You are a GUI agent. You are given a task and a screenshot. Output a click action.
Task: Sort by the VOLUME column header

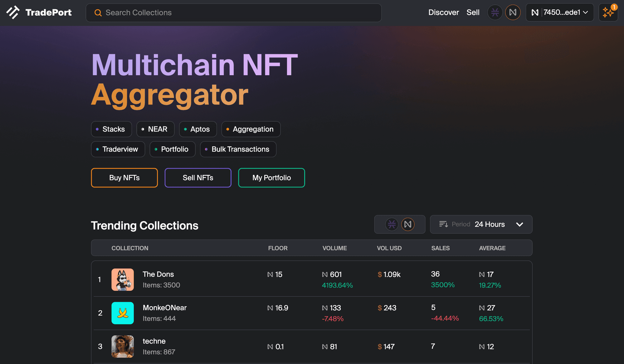point(334,248)
